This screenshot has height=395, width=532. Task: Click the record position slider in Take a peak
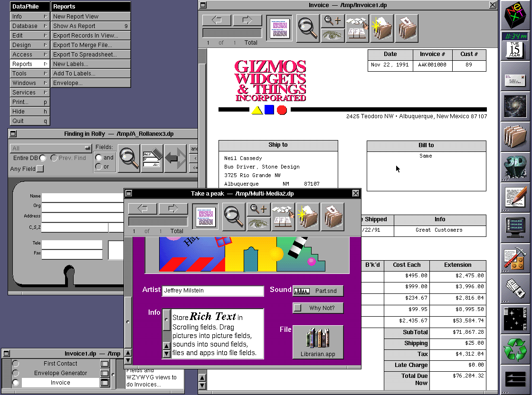158,221
